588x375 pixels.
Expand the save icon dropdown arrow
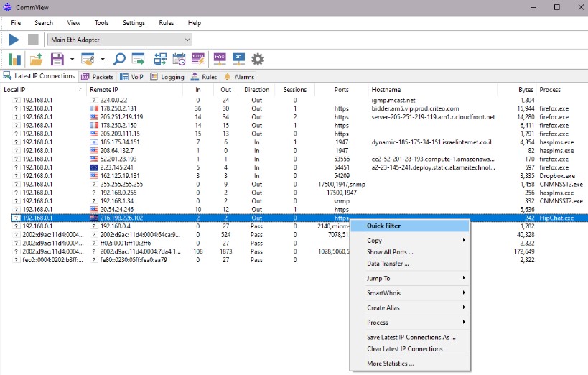tap(72, 59)
